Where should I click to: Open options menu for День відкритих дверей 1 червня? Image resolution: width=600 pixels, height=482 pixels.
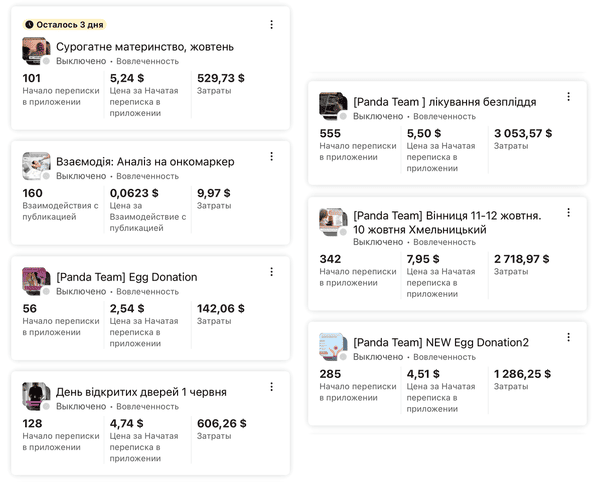click(x=271, y=387)
